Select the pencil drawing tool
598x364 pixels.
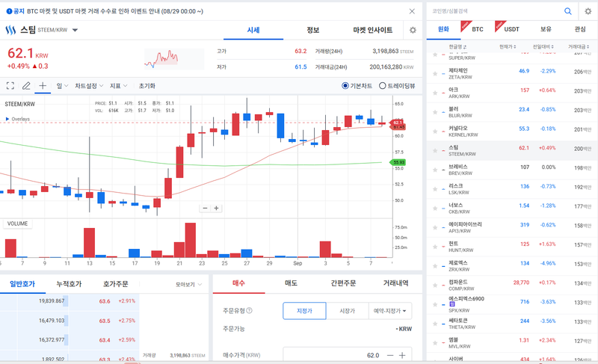click(26, 86)
